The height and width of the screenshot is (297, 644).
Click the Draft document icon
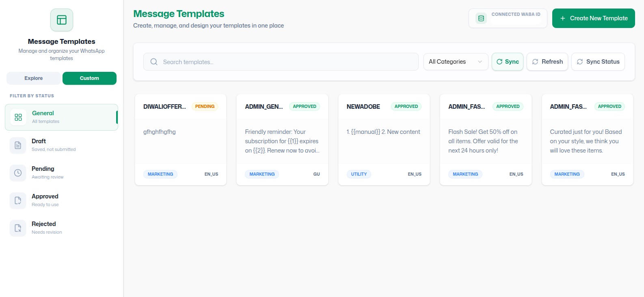(18, 145)
